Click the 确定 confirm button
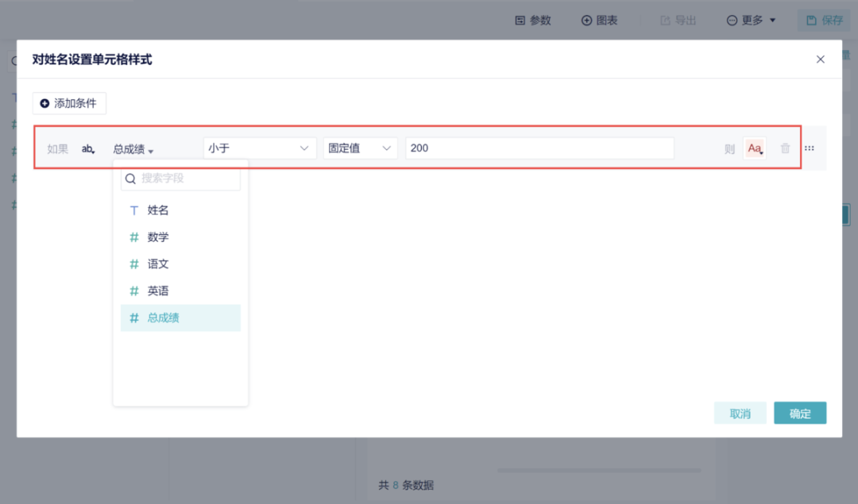Image resolution: width=858 pixels, height=504 pixels. pyautogui.click(x=800, y=414)
